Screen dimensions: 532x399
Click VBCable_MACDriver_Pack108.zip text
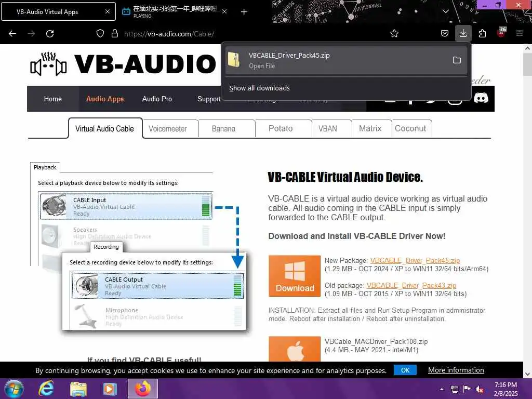pyautogui.click(x=376, y=341)
